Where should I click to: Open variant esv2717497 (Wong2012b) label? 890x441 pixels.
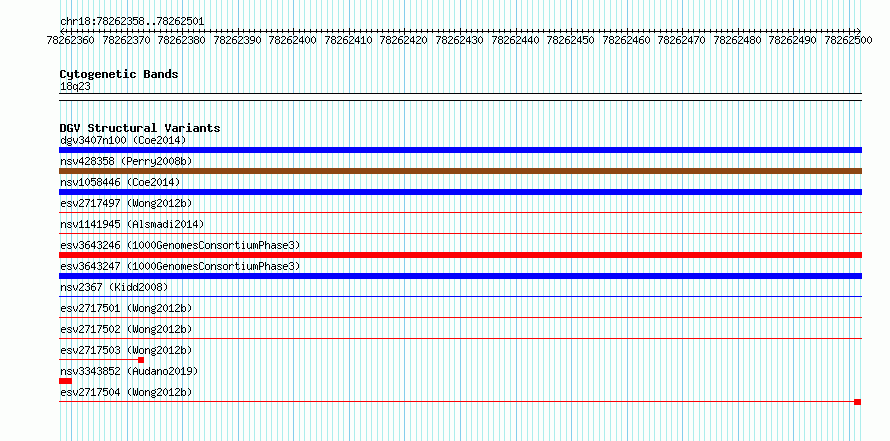point(126,203)
